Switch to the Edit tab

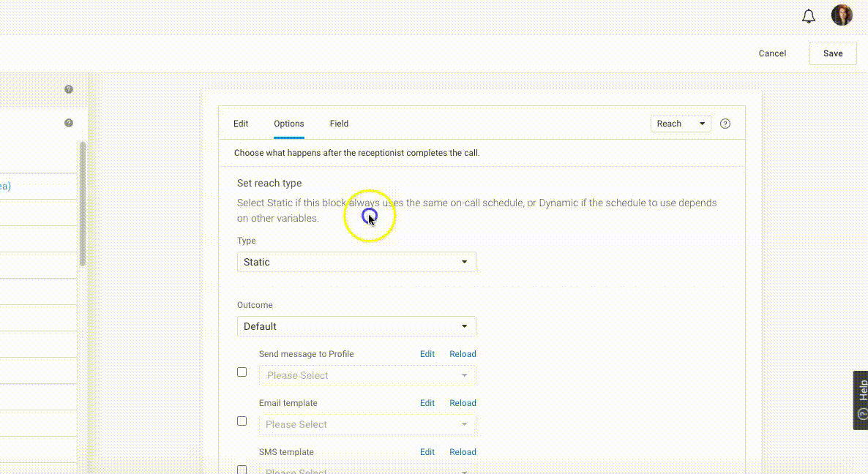(x=241, y=124)
